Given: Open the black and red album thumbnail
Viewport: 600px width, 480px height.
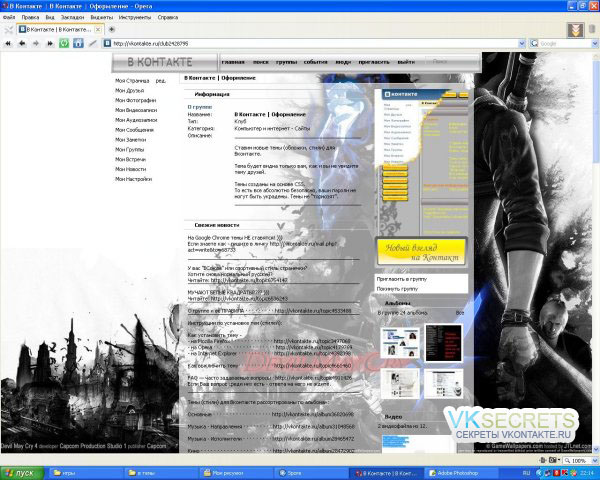Looking at the screenshot, I should point(443,343).
